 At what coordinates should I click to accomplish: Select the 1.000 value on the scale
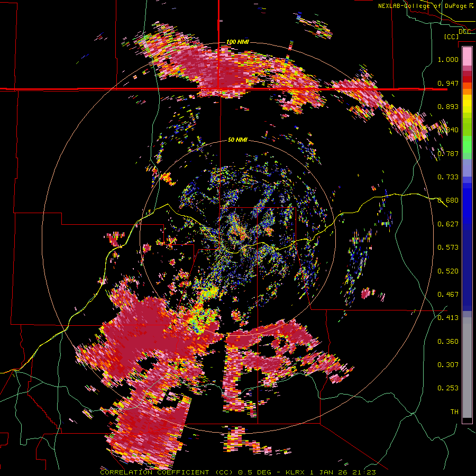tap(448, 59)
